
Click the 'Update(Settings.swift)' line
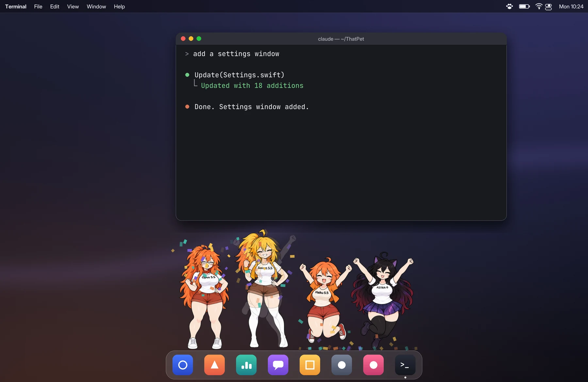pyautogui.click(x=239, y=75)
